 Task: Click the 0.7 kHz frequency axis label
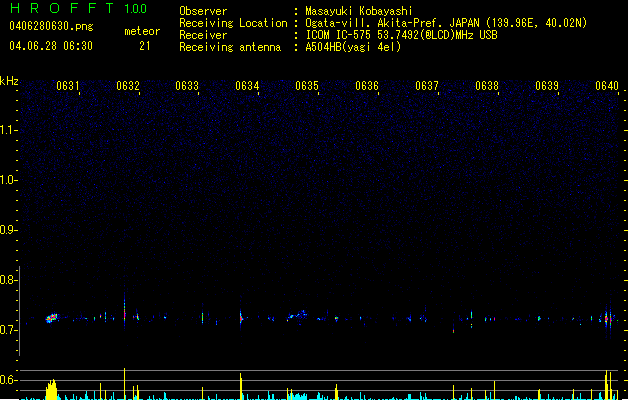(8, 330)
